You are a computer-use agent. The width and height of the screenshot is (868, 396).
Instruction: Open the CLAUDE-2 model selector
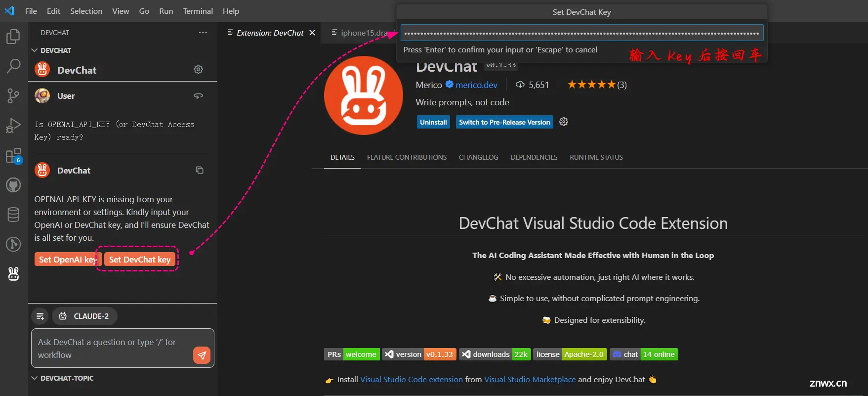(x=84, y=316)
